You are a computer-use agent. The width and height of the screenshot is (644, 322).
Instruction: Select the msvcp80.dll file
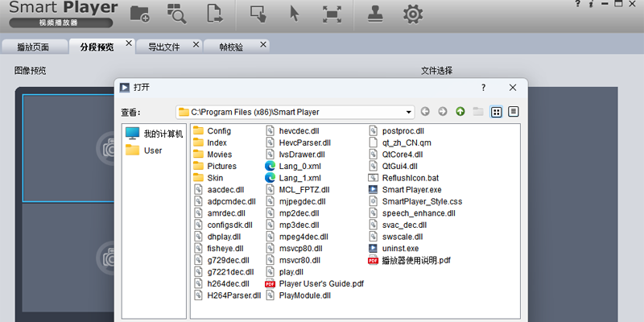tap(294, 249)
